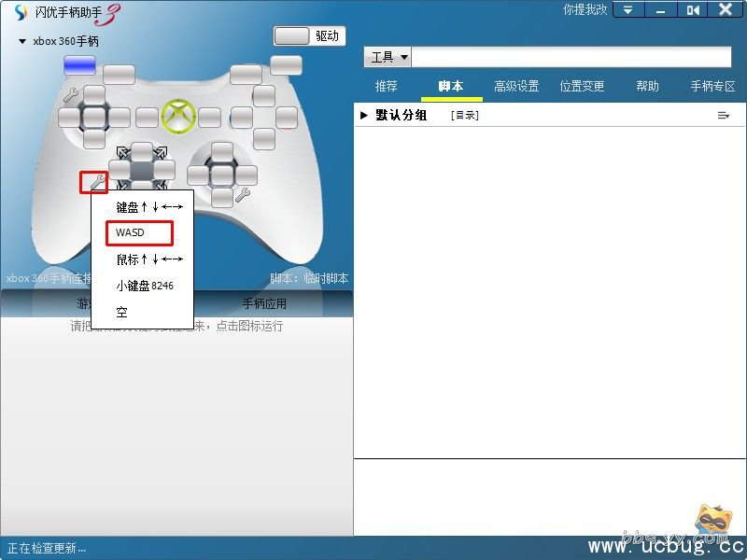Click the right stick up-direction slot
The height and width of the screenshot is (560, 747).
tap(222, 152)
